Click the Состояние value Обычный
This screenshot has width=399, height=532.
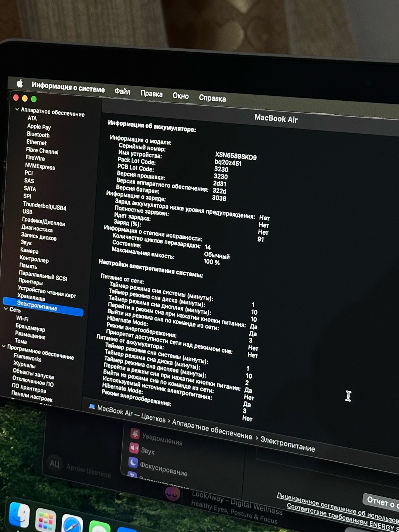point(217,255)
